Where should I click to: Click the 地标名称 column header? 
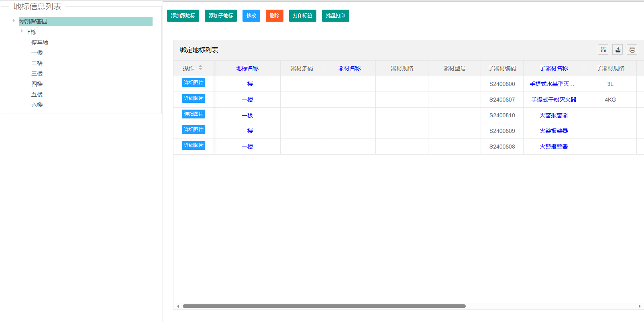coord(247,68)
